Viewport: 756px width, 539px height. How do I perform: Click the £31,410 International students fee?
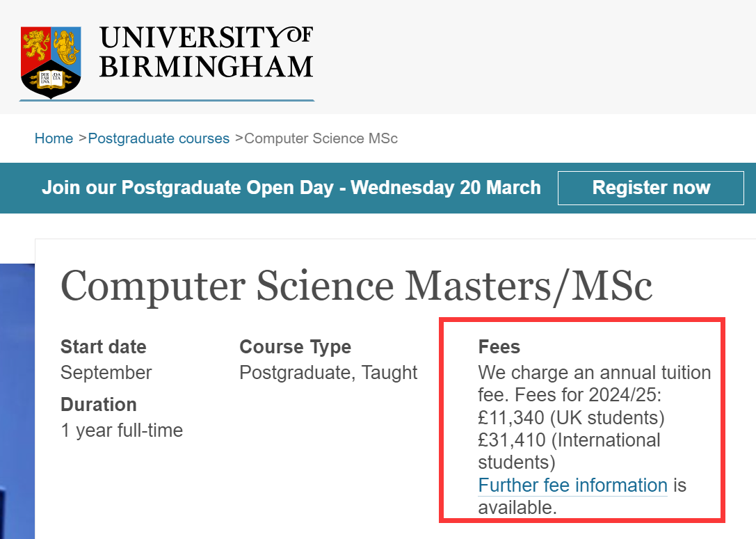[x=569, y=451]
